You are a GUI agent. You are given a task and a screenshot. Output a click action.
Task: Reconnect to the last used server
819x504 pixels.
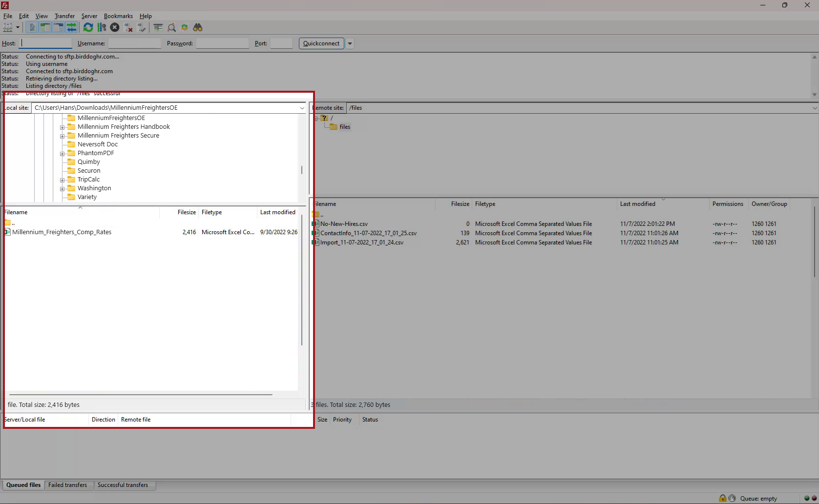click(x=142, y=27)
